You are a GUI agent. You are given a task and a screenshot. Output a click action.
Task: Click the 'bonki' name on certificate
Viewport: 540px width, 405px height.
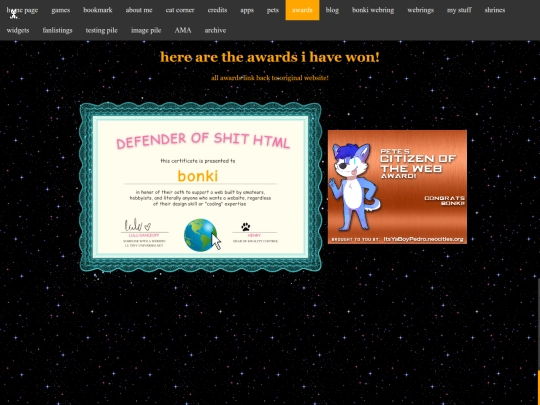198,176
